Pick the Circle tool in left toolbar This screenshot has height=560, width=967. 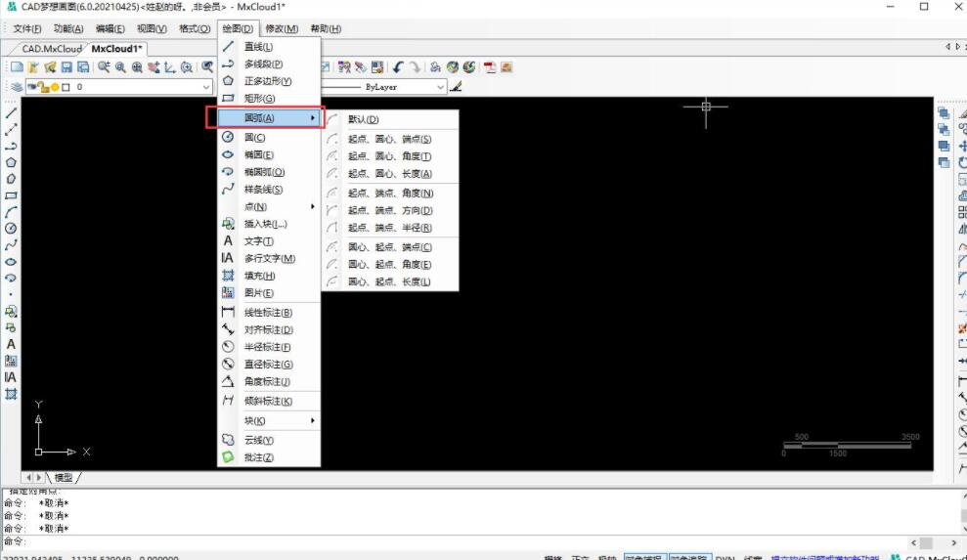coord(11,228)
